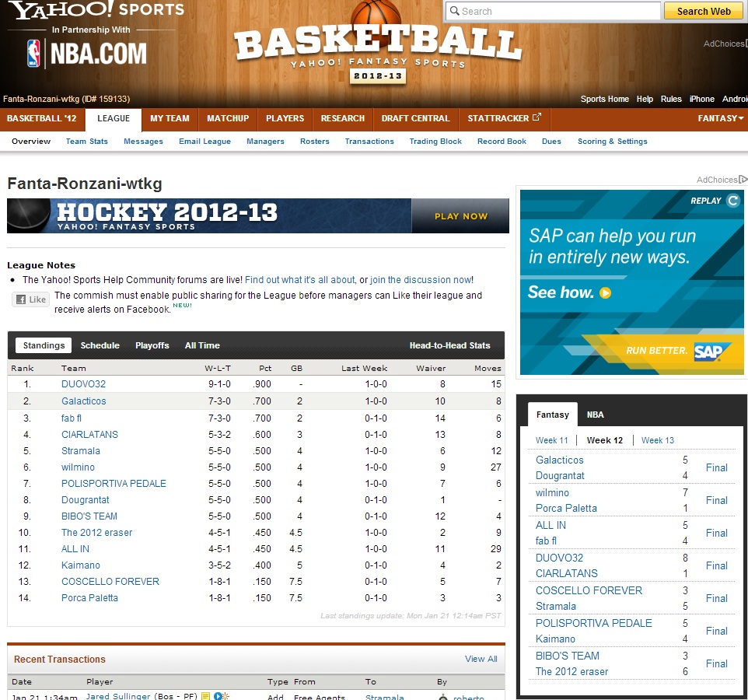The image size is (748, 700).
Task: View All recent transactions
Action: pos(481,659)
